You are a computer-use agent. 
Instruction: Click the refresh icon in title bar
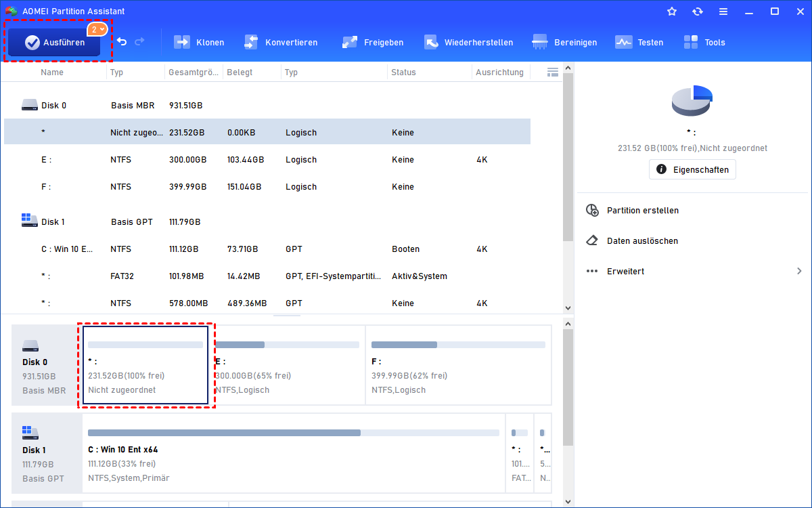(x=698, y=12)
